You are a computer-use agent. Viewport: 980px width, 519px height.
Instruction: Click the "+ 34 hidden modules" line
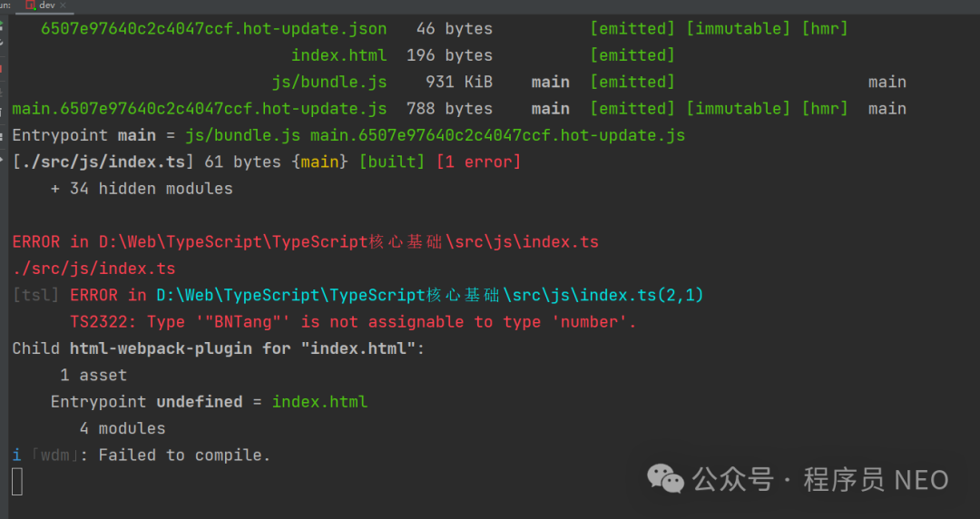tap(142, 189)
